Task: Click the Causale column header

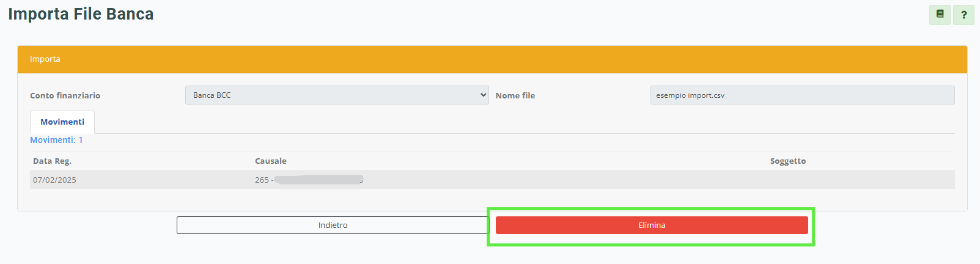Action: tap(271, 161)
